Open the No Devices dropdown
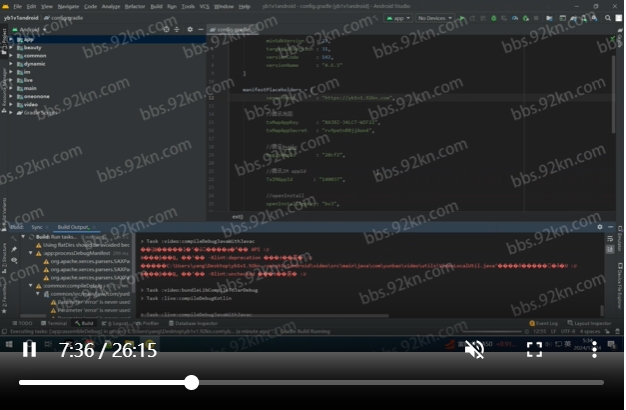626x410 pixels. pyautogui.click(x=434, y=18)
